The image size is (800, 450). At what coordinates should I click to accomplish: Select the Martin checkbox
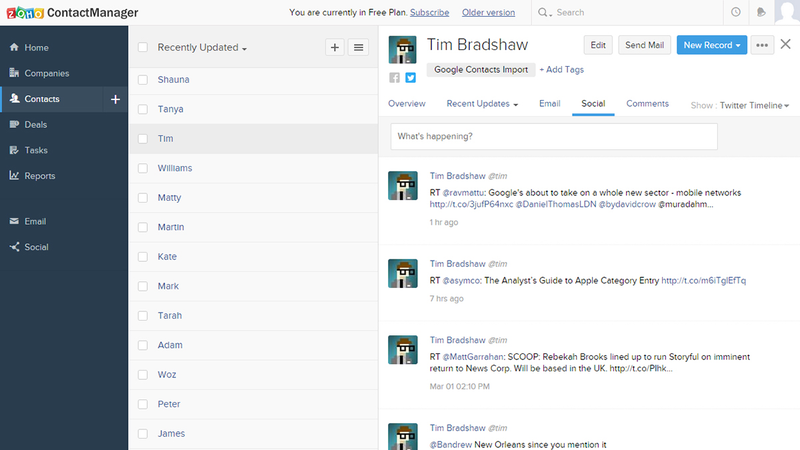click(x=143, y=227)
